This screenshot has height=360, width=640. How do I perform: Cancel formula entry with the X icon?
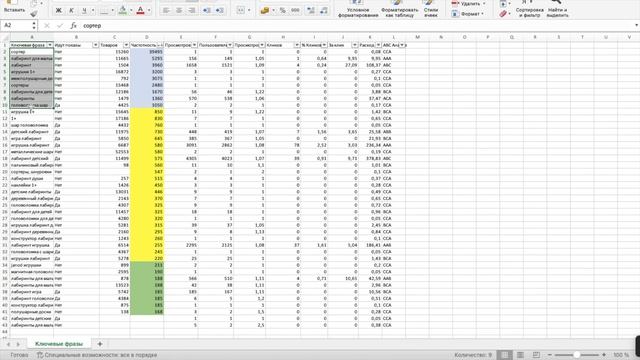tap(47, 25)
